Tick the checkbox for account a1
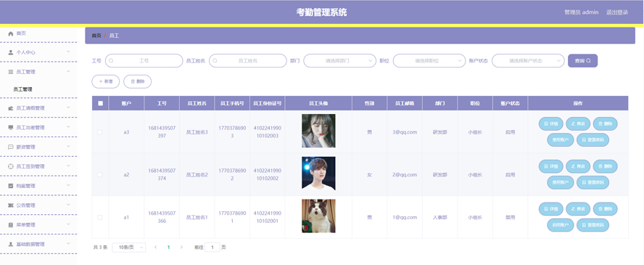 [100, 217]
